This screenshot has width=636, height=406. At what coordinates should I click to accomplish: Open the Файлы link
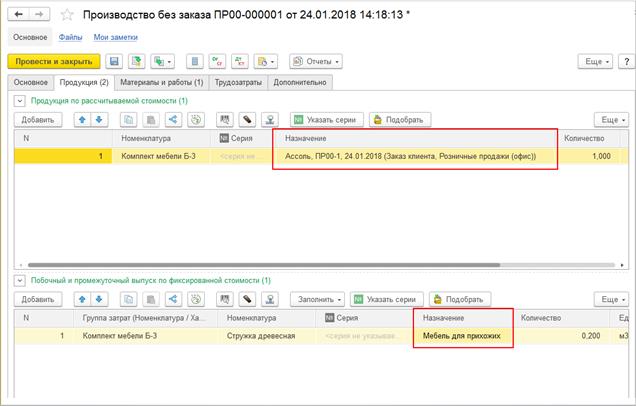click(70, 37)
